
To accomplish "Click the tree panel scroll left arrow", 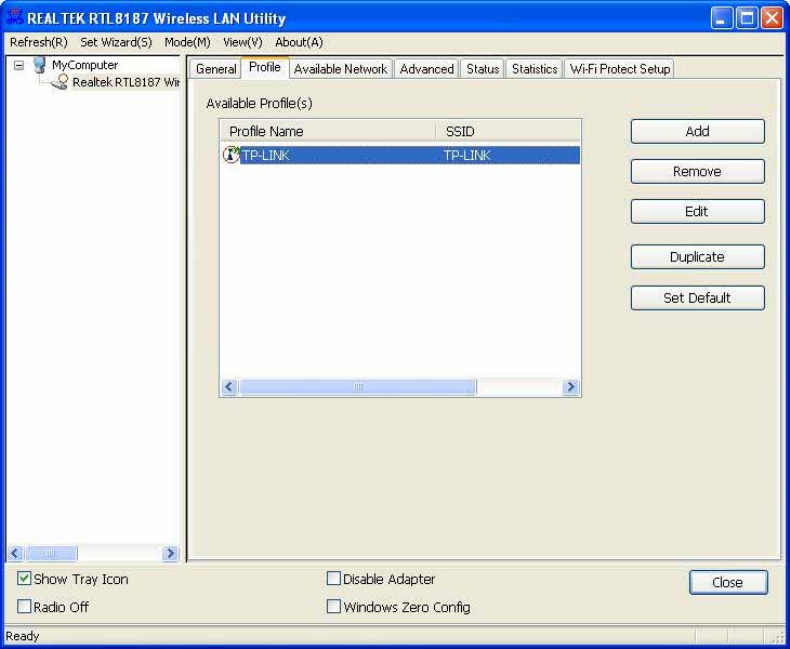I will point(15,553).
